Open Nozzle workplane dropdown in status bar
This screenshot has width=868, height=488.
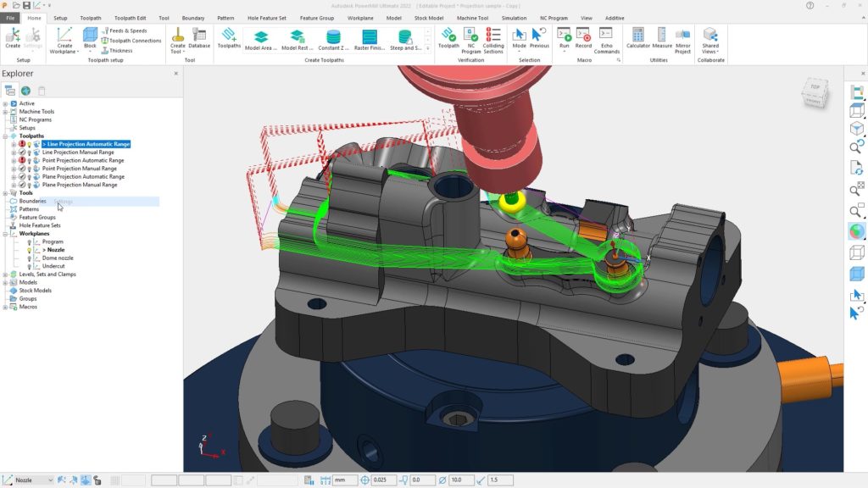(50, 480)
